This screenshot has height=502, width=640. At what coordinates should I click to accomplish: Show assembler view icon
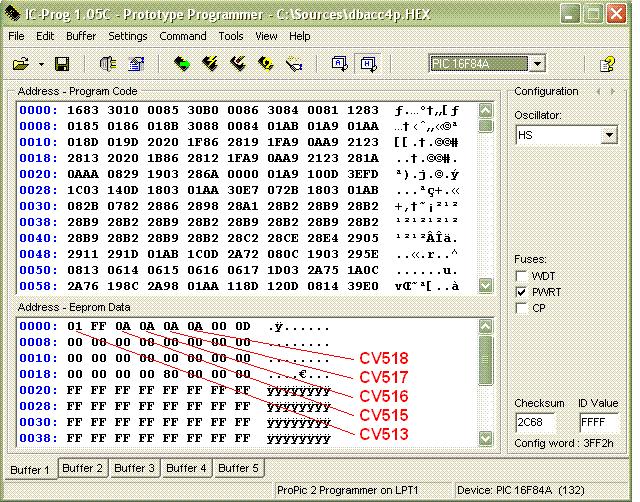[340, 64]
